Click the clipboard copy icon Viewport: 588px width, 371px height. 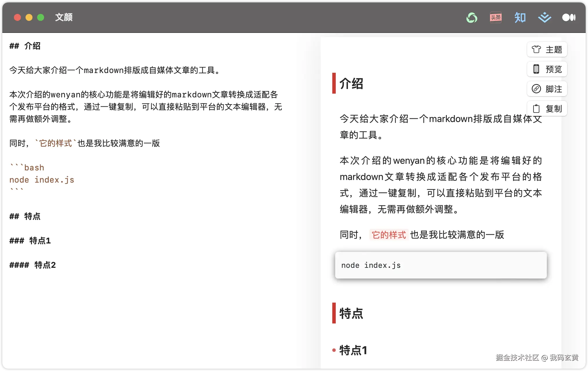536,109
